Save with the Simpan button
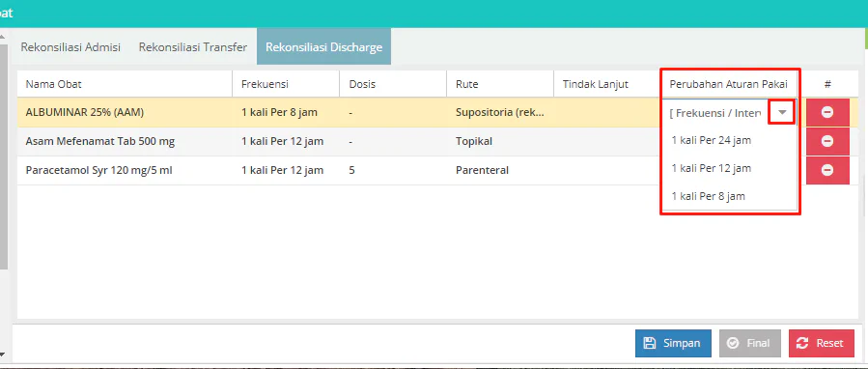 tap(673, 343)
